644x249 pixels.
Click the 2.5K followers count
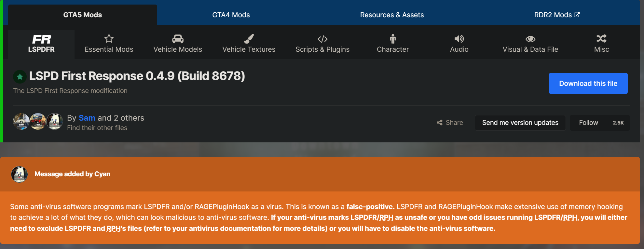[618, 123]
